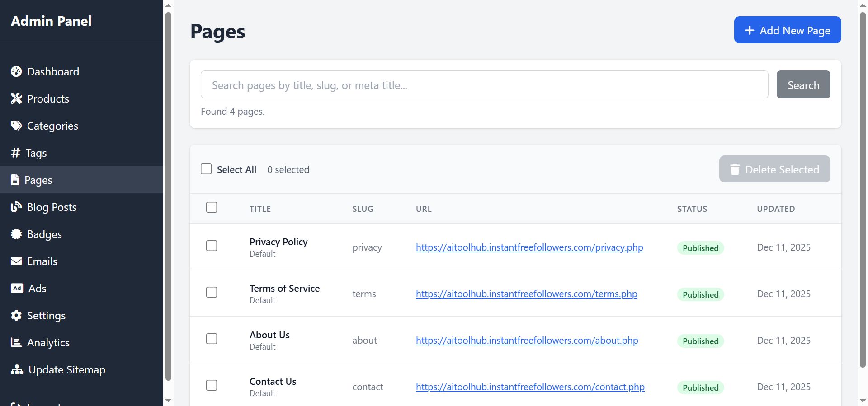This screenshot has height=406, width=868.
Task: Click the sidebar scrollbar down arrow
Action: pos(168,400)
